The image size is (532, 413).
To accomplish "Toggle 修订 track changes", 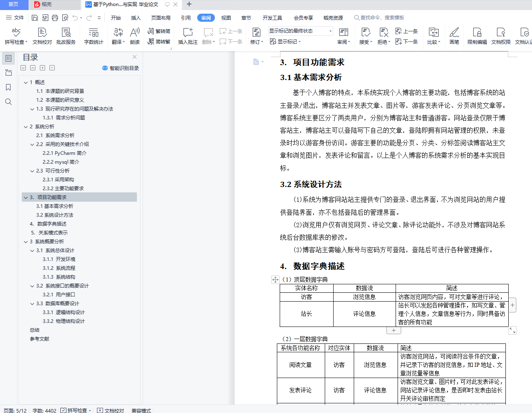I will point(256,36).
